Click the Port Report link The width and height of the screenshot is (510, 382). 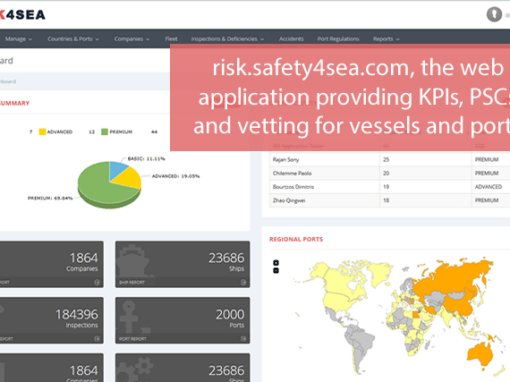click(x=133, y=339)
